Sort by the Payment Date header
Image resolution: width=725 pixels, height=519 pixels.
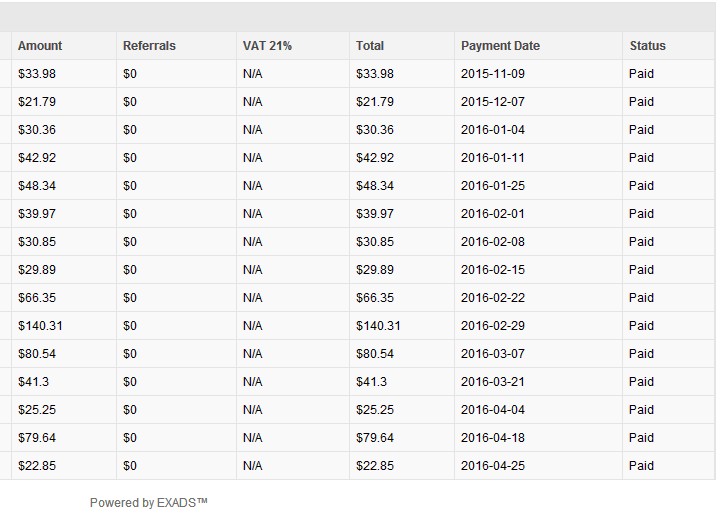pos(500,46)
